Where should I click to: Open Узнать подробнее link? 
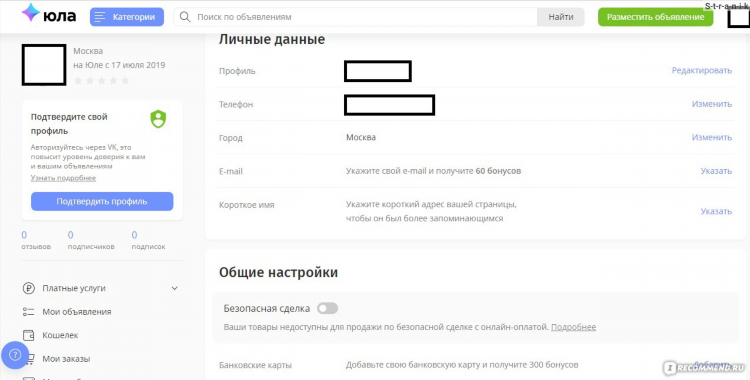(64, 178)
